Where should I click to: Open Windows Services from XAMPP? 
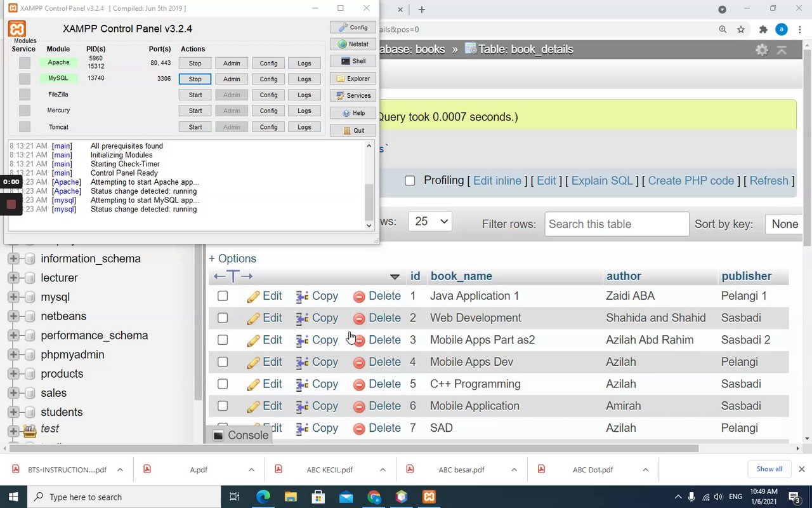point(353,95)
